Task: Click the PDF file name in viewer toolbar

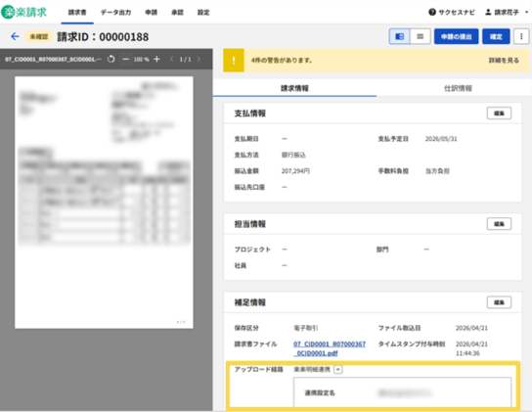Action: tap(53, 60)
